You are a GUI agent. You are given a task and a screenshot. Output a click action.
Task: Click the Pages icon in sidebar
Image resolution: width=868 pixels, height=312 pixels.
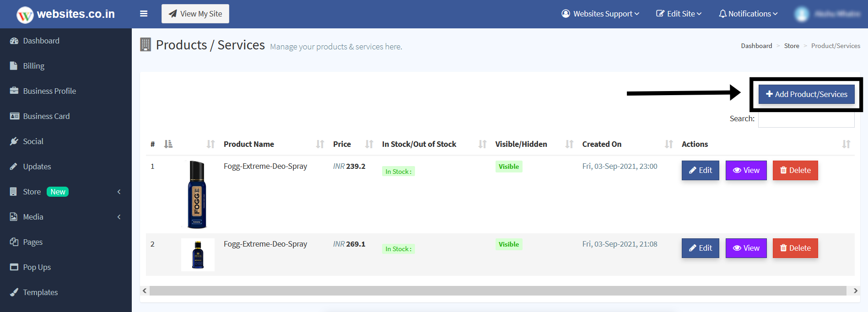coord(14,242)
